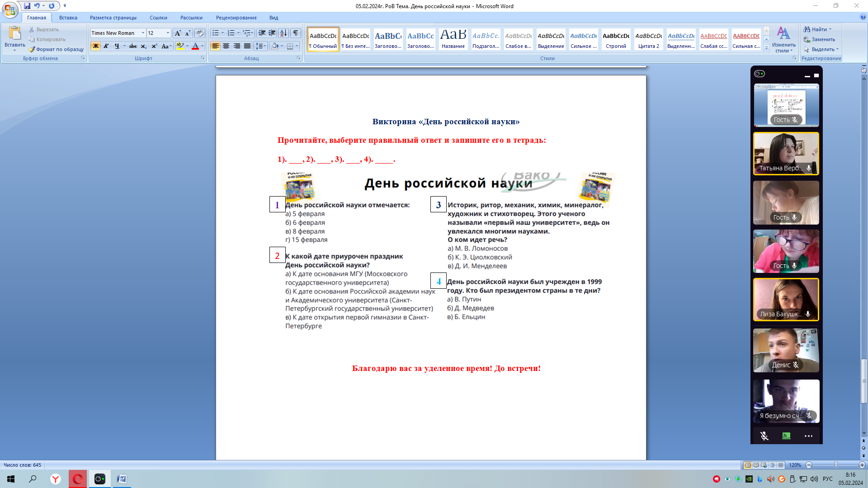Increase paragraph indent
868x488 pixels.
point(272,33)
